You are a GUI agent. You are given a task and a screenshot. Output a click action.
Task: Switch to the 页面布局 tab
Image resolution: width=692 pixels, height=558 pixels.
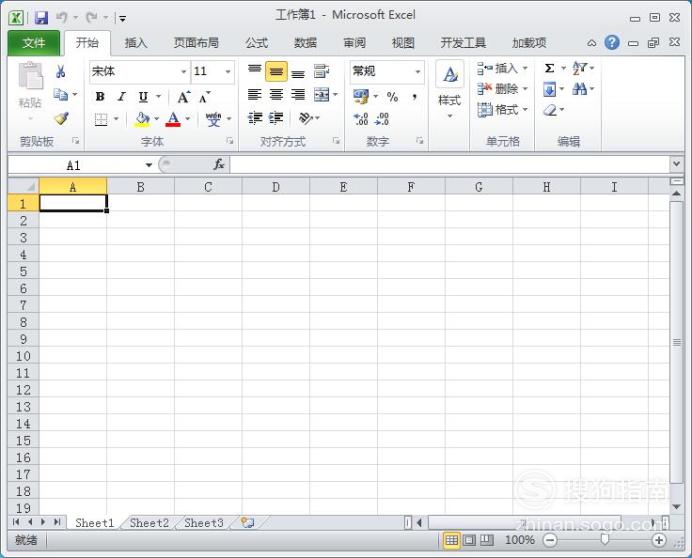click(x=196, y=43)
